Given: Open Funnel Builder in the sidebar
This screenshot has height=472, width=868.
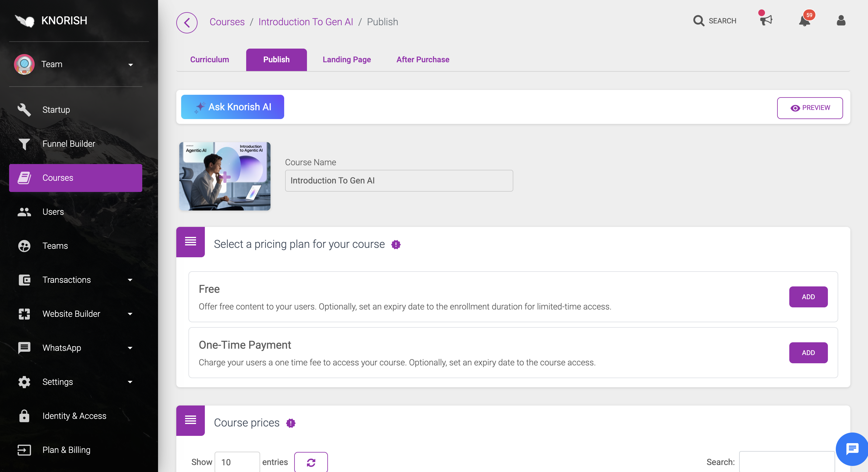Looking at the screenshot, I should point(75,144).
